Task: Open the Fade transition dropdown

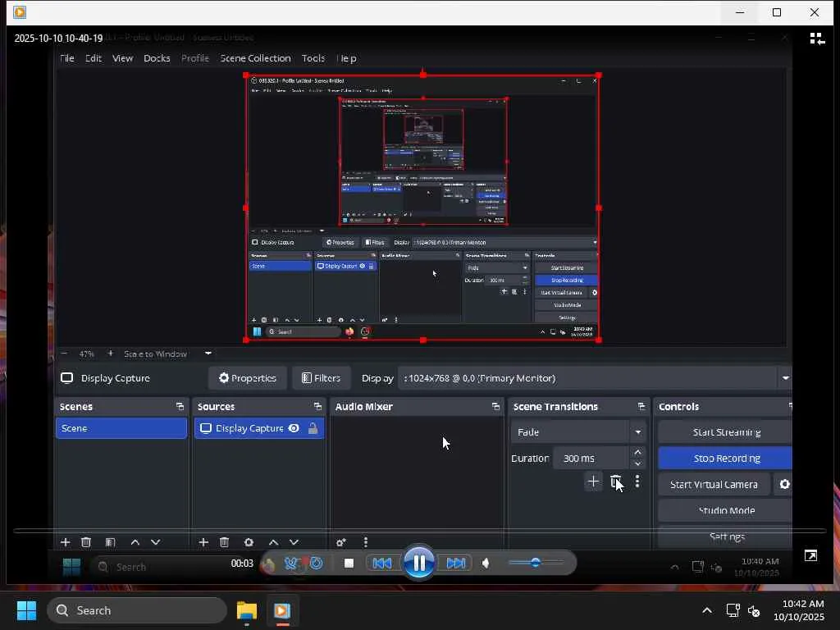Action: click(x=637, y=432)
